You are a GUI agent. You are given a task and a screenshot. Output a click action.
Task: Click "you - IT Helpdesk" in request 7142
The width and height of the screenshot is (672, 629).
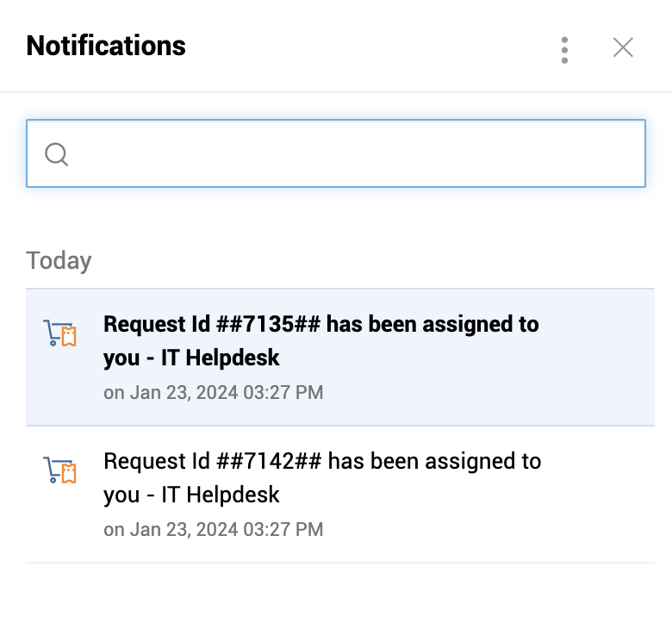click(191, 495)
